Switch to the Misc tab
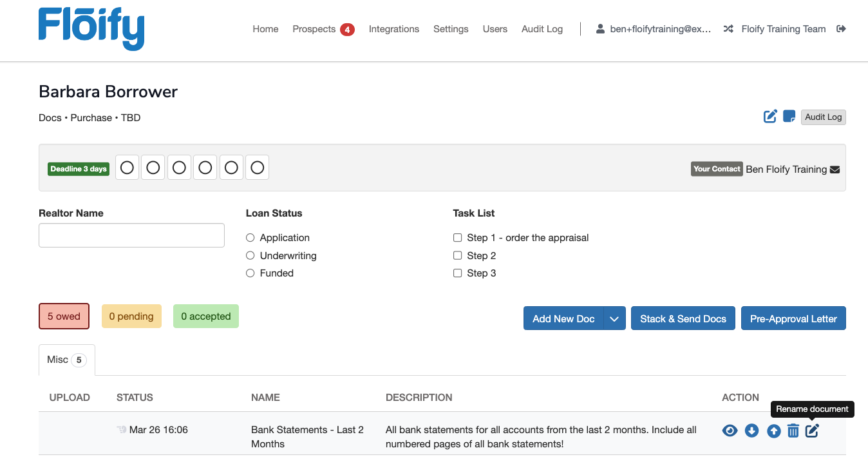This screenshot has height=457, width=868. pos(66,360)
